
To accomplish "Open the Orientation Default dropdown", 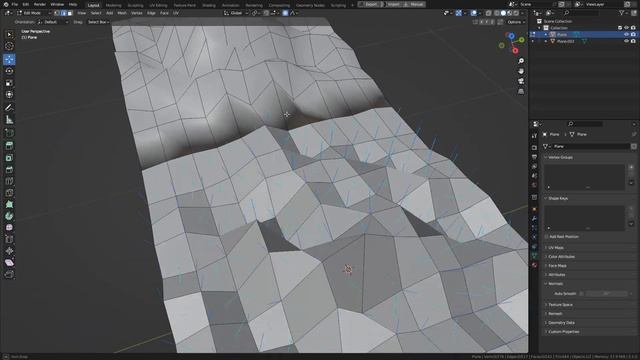I will pyautogui.click(x=53, y=22).
